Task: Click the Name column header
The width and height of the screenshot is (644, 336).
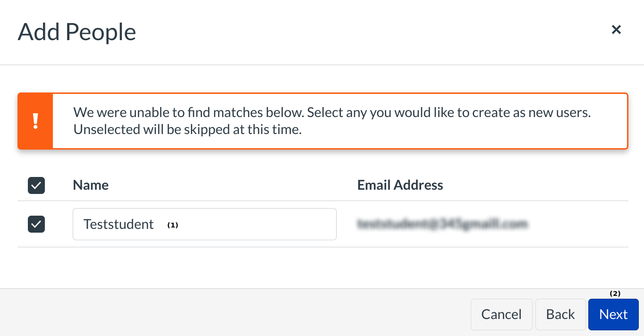Action: pyautogui.click(x=91, y=185)
